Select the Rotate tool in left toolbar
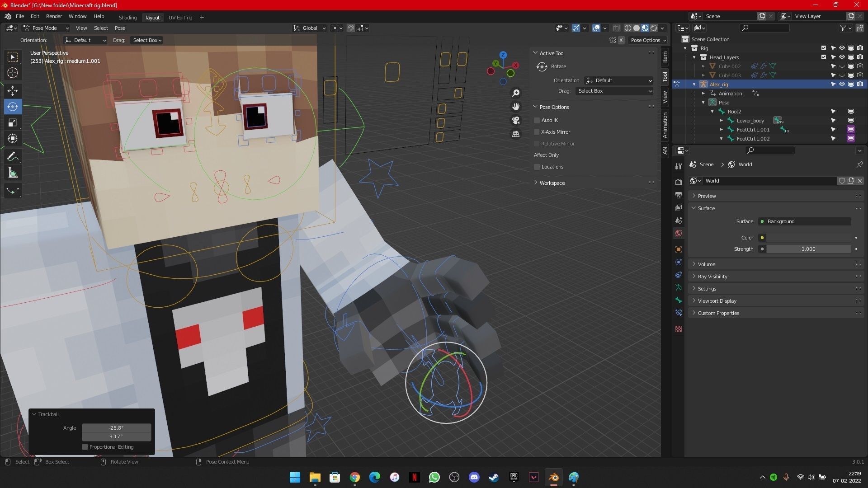868x488 pixels. tap(13, 107)
